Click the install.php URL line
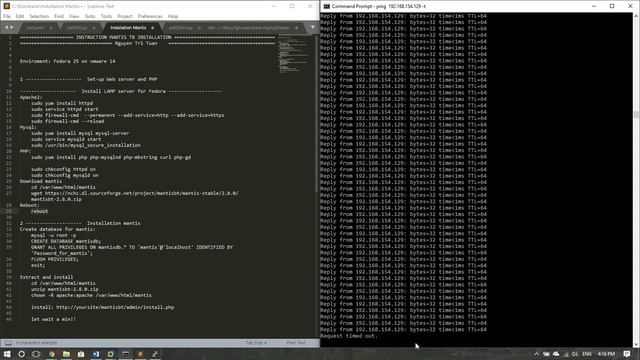 tap(102, 307)
